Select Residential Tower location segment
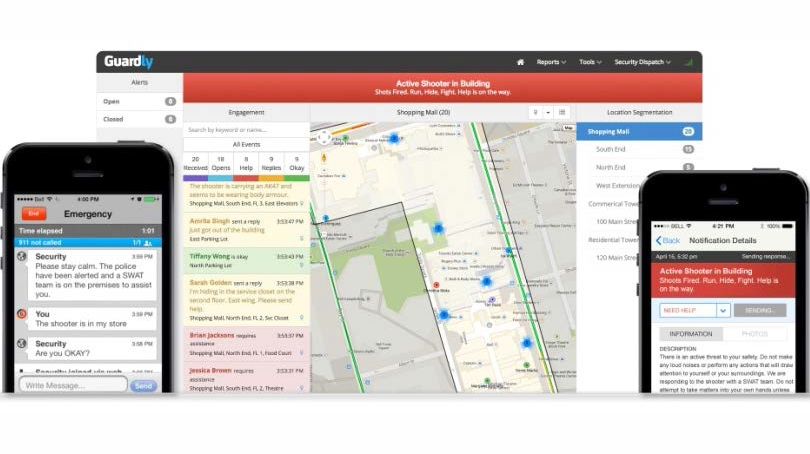Viewport: 810px width, 454px height. pyautogui.click(x=613, y=240)
